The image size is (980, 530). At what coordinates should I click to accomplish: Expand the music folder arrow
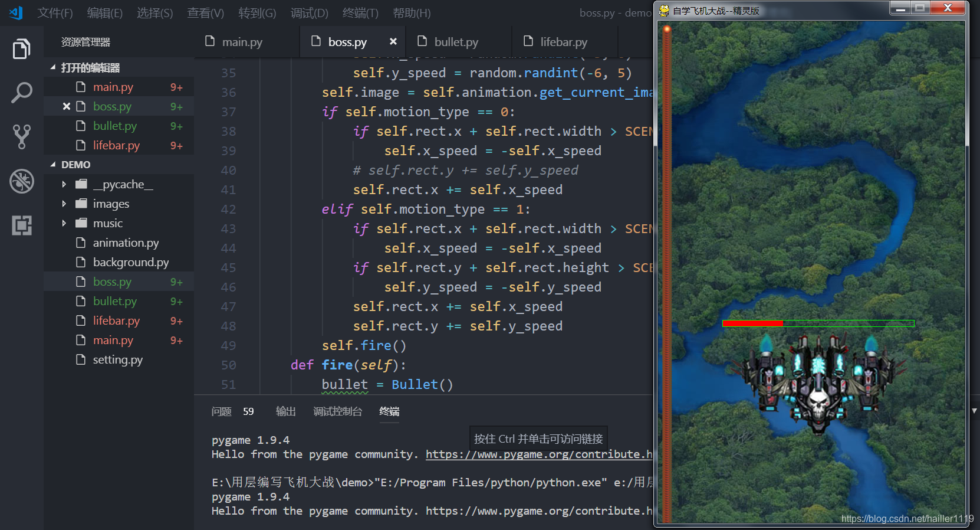(x=64, y=223)
